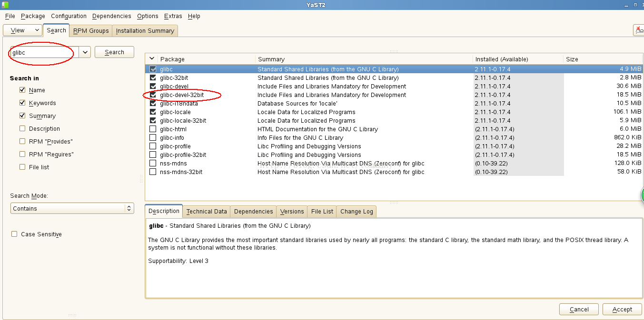644x320 pixels.
Task: Sort by the Size column header
Action: (x=603, y=59)
